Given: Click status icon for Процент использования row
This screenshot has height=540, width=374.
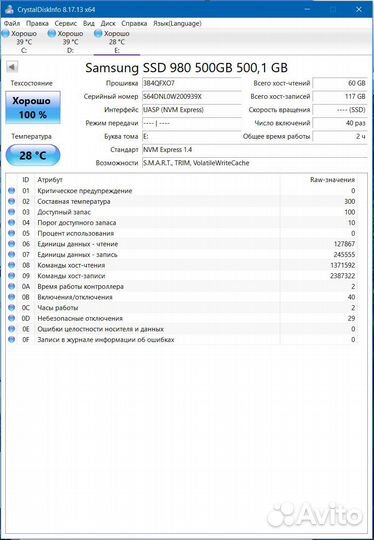Looking at the screenshot, I should (x=12, y=233).
